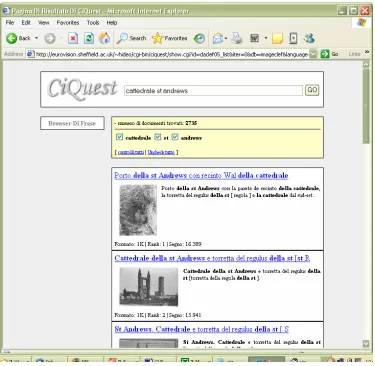This screenshot has height=366, width=375.
Task: Click the Print icon
Action: pos(237,38)
